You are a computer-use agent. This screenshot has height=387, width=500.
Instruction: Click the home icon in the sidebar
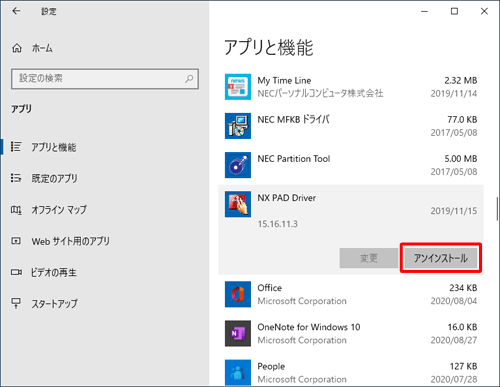point(17,48)
